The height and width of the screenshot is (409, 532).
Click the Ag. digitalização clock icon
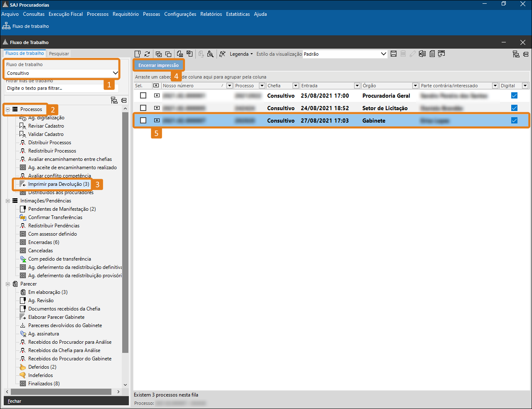(x=23, y=118)
